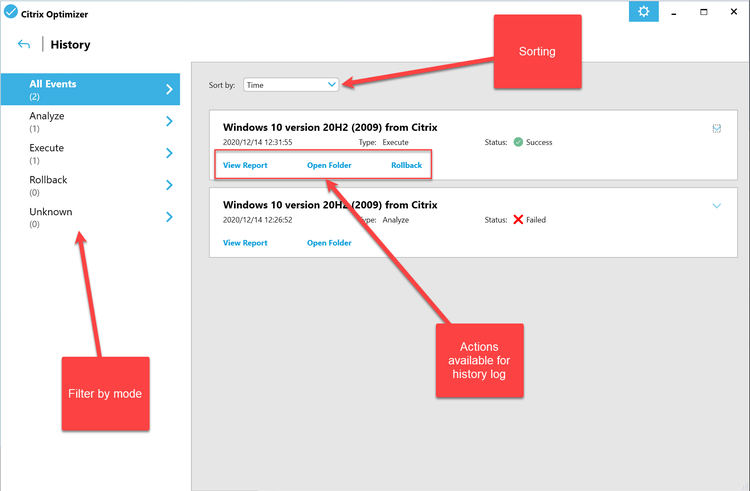Screen dimensions: 750x491
Task: Click the chevron next to Rollback filter
Action: [x=169, y=185]
